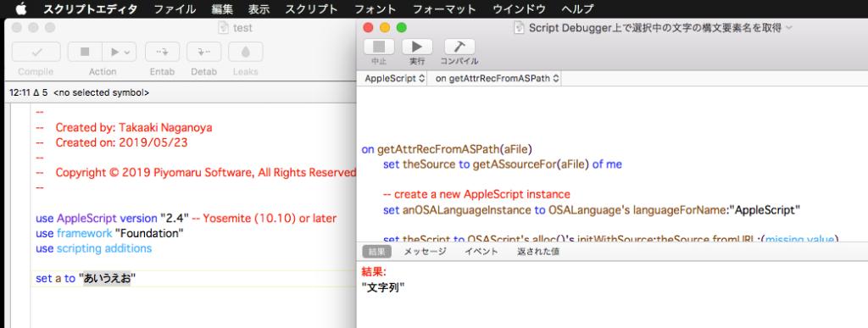Image resolution: width=868 pixels, height=328 pixels.
Task: Open the window title dropdown chevron
Action: click(789, 27)
